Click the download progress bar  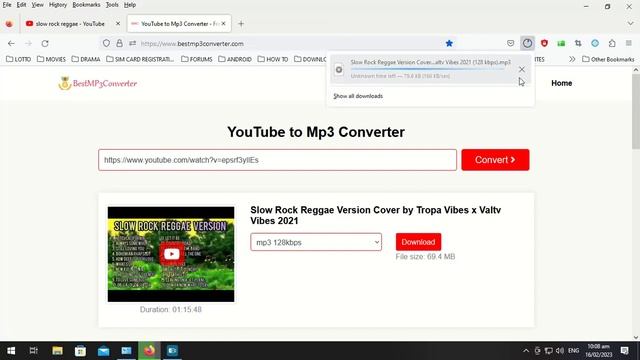(x=428, y=69)
